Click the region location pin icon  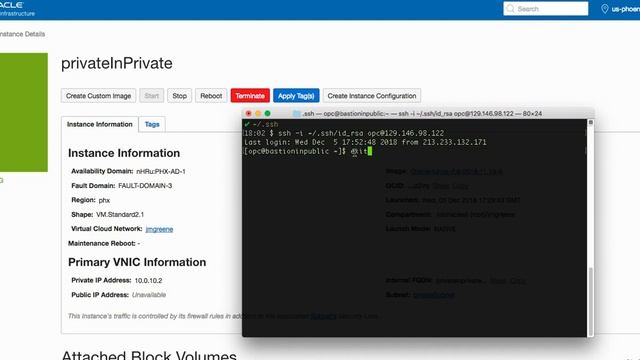coord(604,9)
